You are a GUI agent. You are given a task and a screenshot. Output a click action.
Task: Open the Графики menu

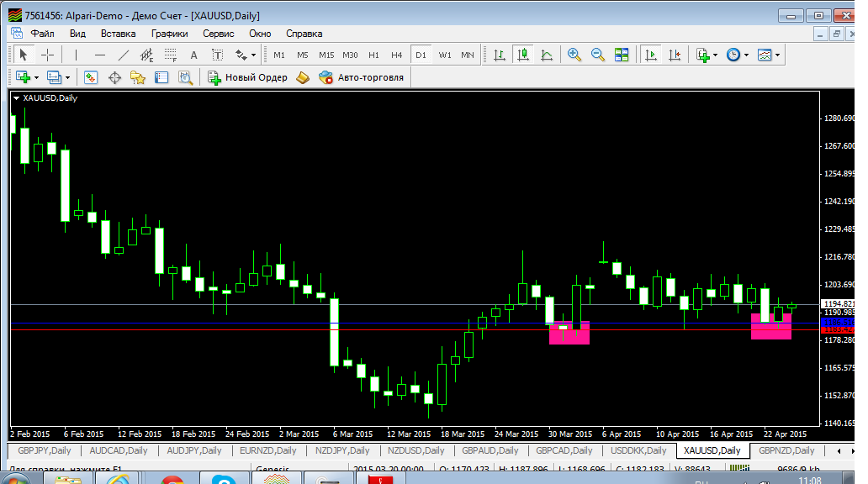click(x=169, y=33)
